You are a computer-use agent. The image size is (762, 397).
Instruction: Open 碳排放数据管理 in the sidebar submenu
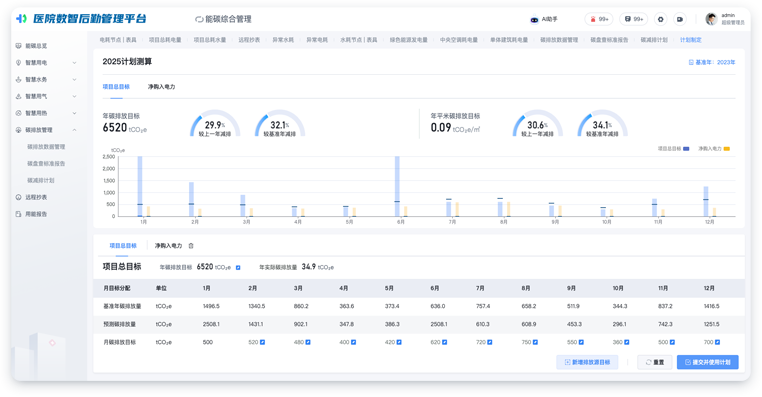tap(46, 147)
